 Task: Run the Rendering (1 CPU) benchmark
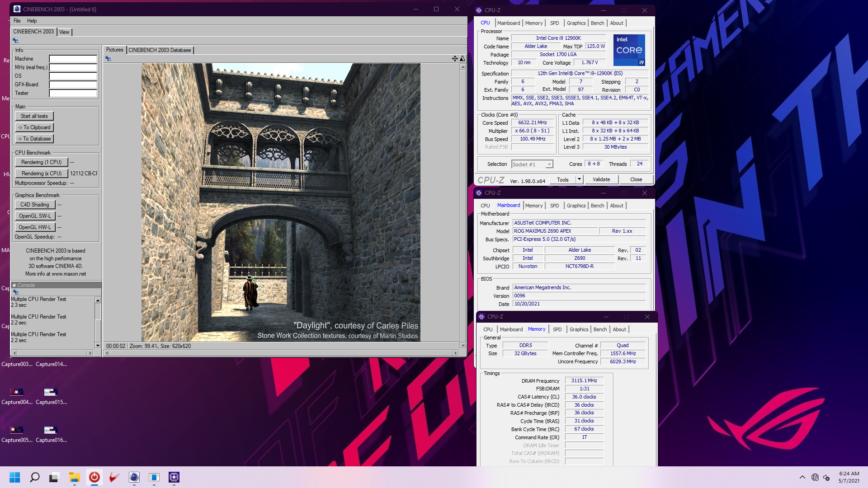[x=42, y=162]
